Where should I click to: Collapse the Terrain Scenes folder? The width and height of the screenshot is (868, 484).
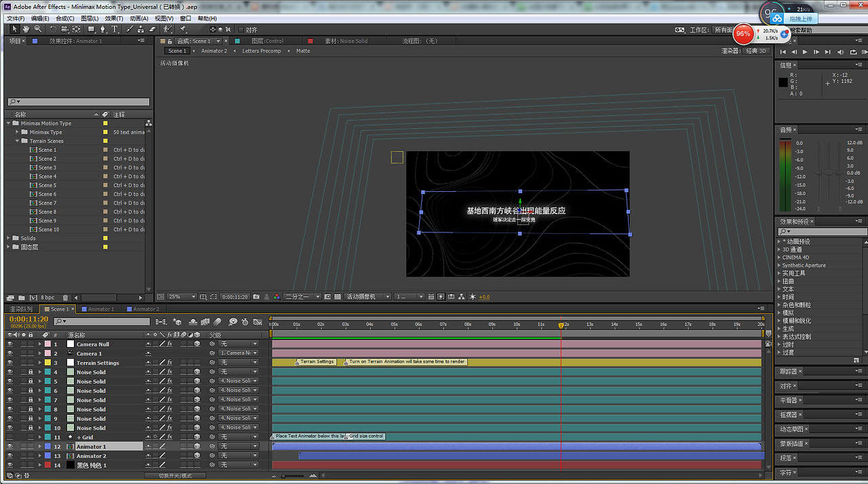[x=18, y=141]
